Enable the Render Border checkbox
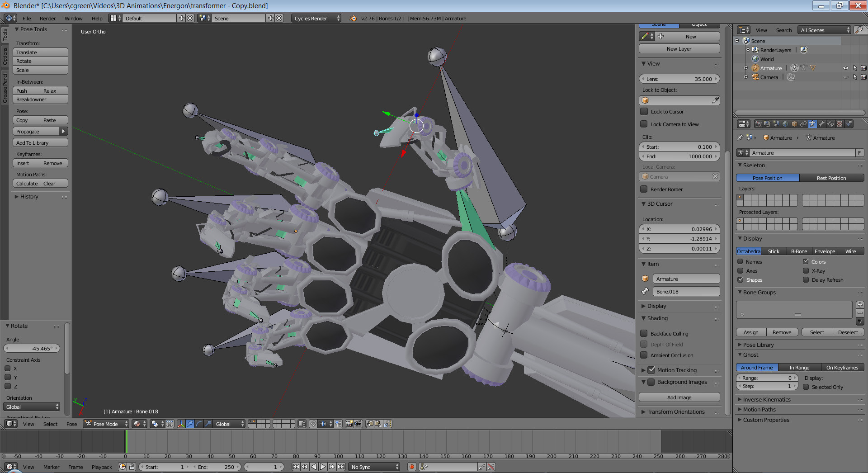 (644, 189)
